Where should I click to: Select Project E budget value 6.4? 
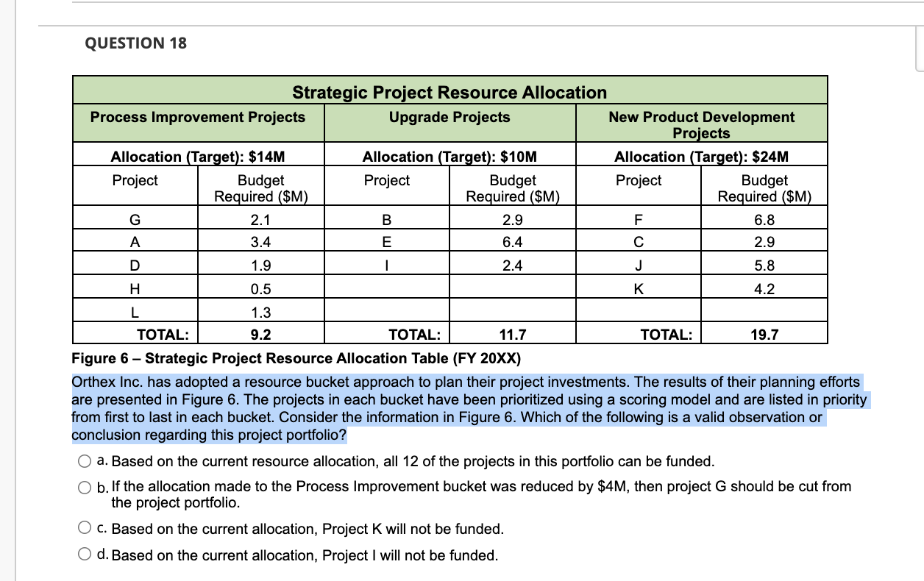click(x=513, y=240)
